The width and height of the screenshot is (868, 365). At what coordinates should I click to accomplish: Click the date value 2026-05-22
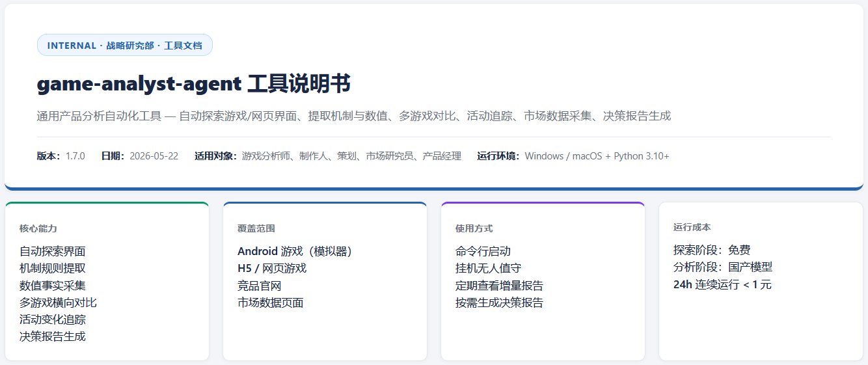(154, 156)
